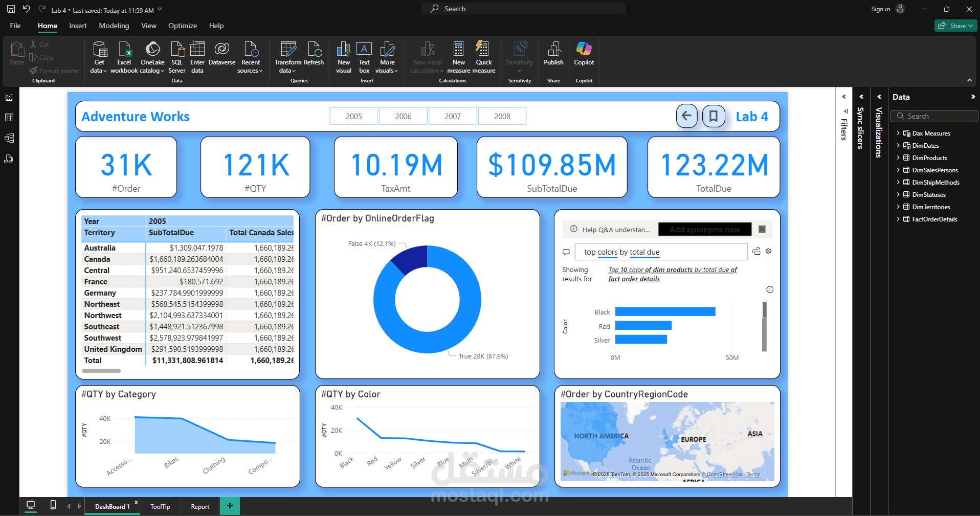Click the Q&A chart vertical scrollbar
The width and height of the screenshot is (980, 516).
pos(764,326)
